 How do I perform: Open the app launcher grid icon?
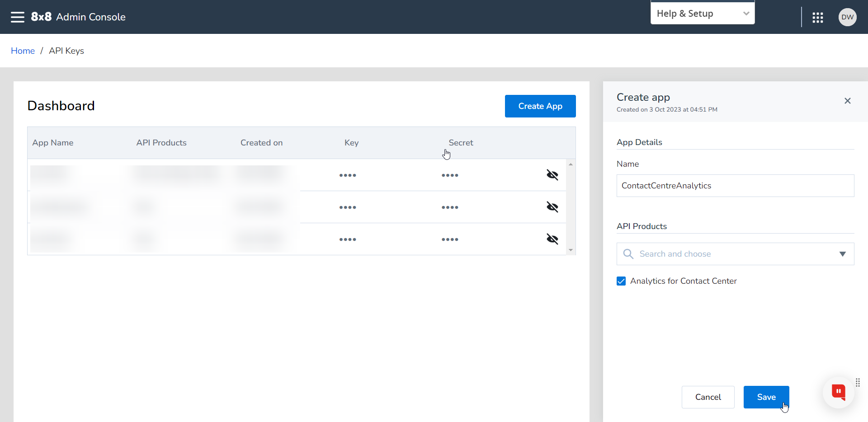tap(817, 18)
